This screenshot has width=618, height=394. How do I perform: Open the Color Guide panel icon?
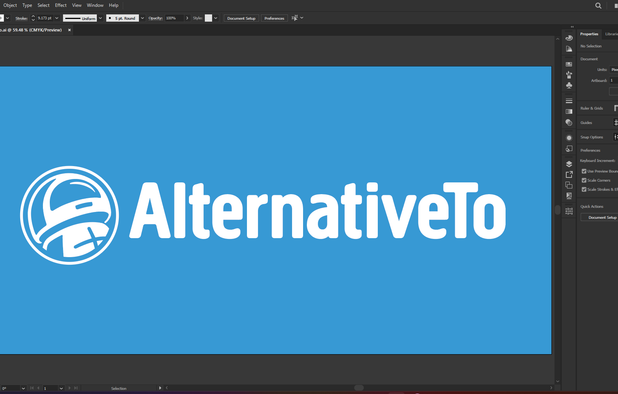569,49
